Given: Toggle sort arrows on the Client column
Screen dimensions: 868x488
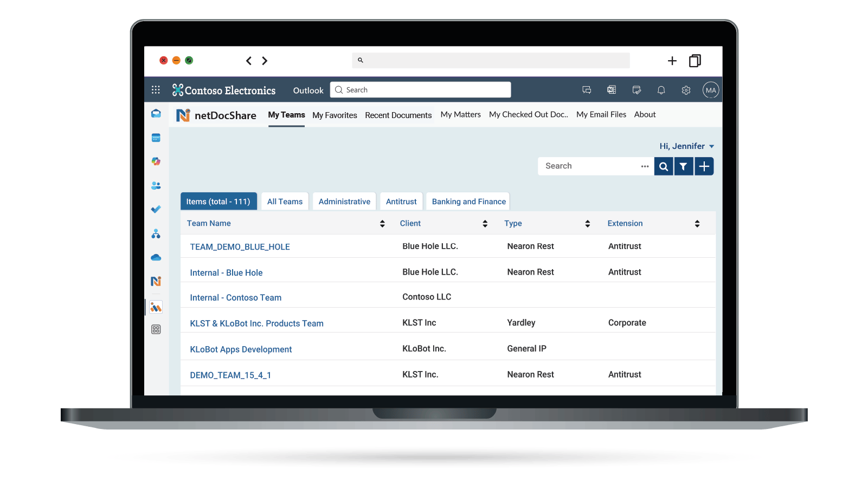Looking at the screenshot, I should (485, 224).
